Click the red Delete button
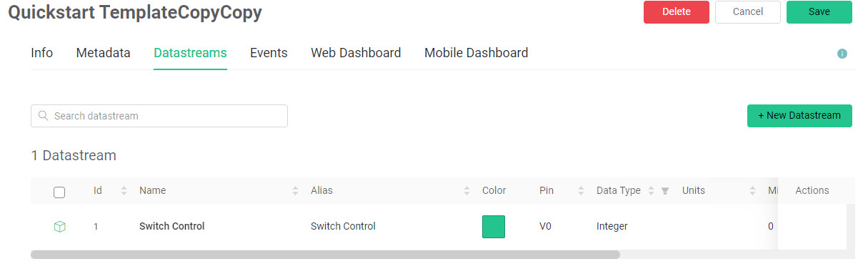Screen dimensions: 868x279 click(x=677, y=12)
